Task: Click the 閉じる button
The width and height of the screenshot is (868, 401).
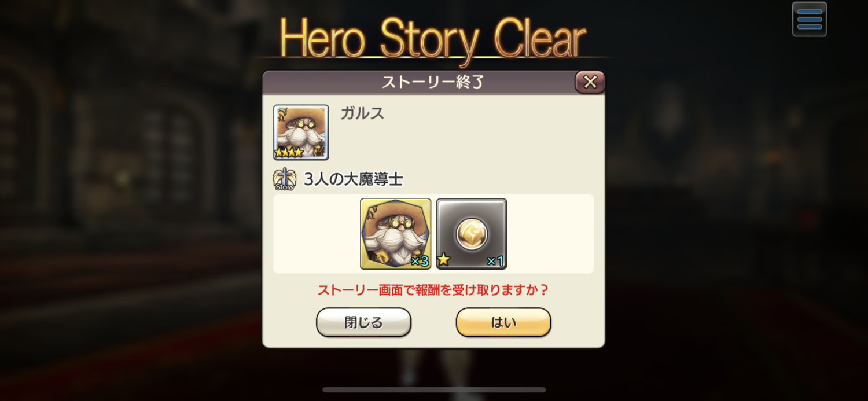Action: (363, 322)
